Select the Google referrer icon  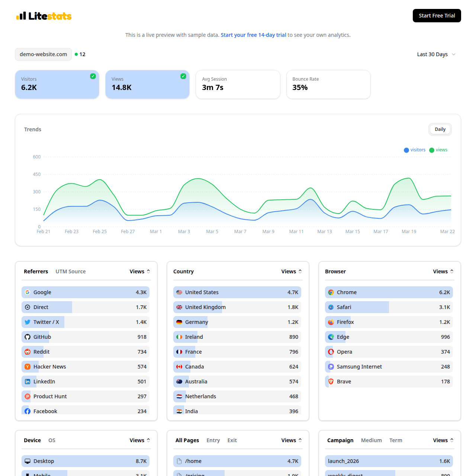[28, 292]
